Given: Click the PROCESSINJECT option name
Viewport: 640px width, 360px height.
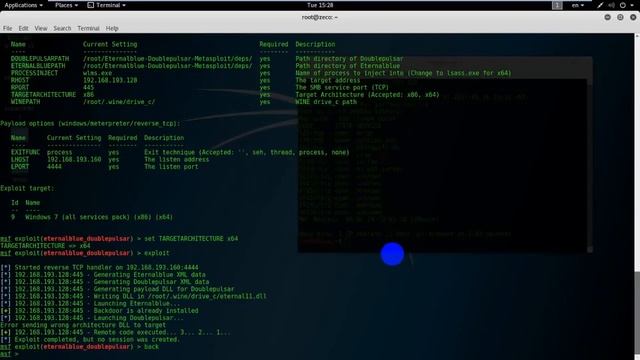Looking at the screenshot, I should click(x=34, y=73).
